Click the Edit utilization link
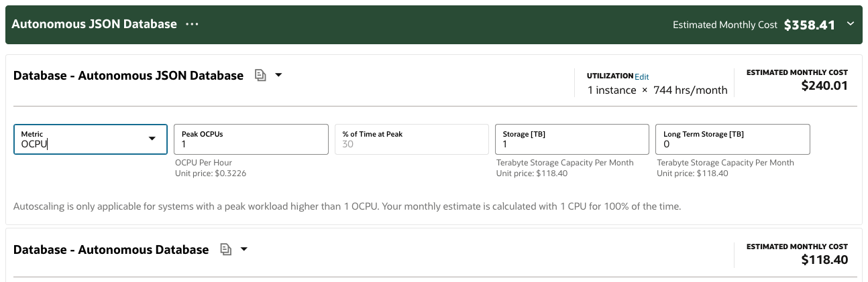Viewport: 868px width, 282px height. click(642, 76)
